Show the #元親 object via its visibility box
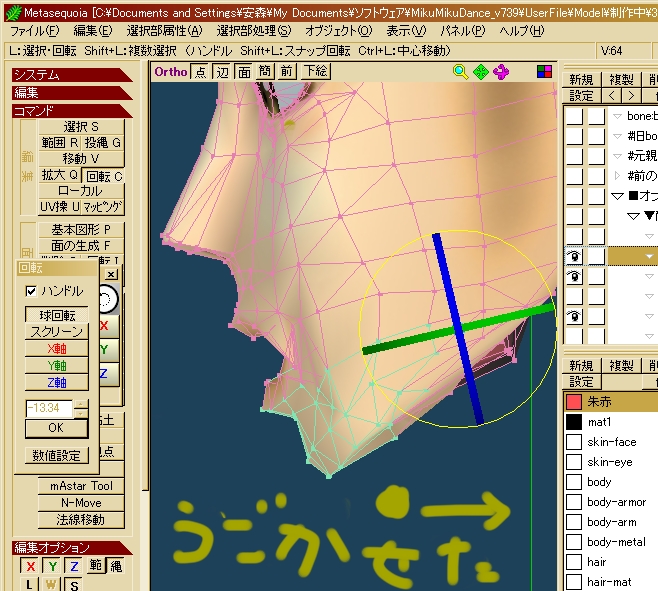Image resolution: width=658 pixels, height=591 pixels. tap(574, 156)
